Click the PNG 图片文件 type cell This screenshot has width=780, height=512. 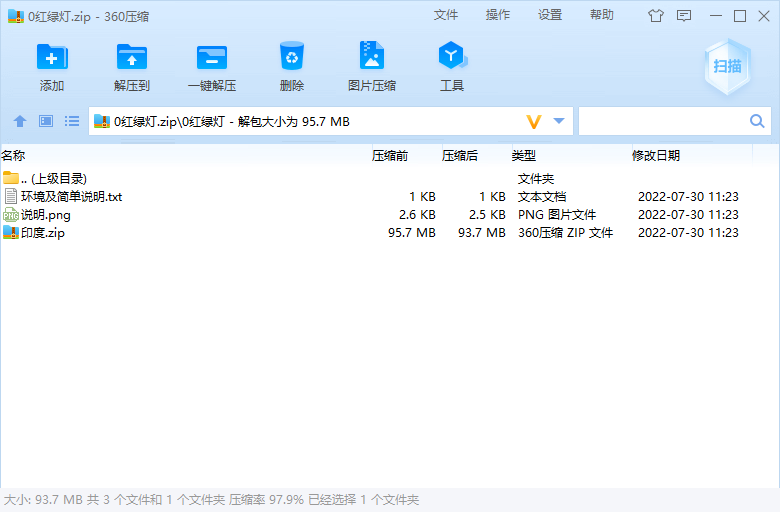(x=557, y=214)
